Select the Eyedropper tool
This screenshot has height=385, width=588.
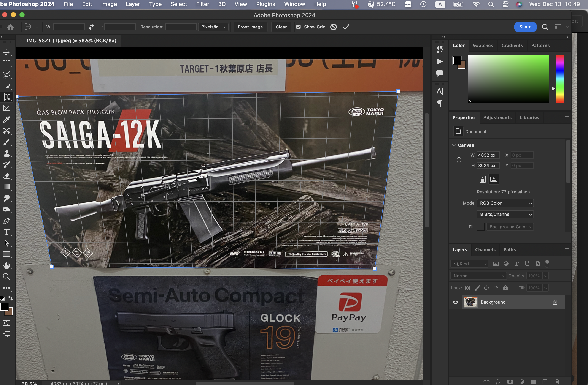tap(6, 120)
